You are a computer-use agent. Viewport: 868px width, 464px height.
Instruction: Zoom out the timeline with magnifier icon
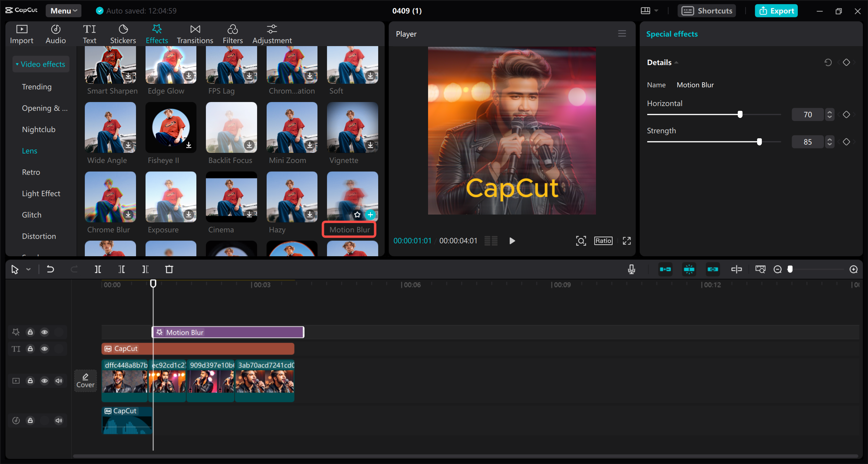click(x=777, y=269)
